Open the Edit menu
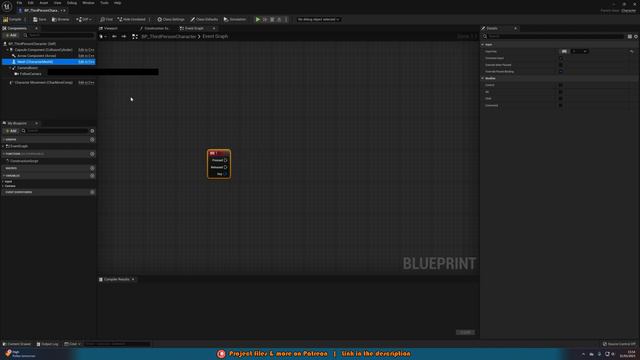Image resolution: width=640 pixels, height=360 pixels. 31,3
